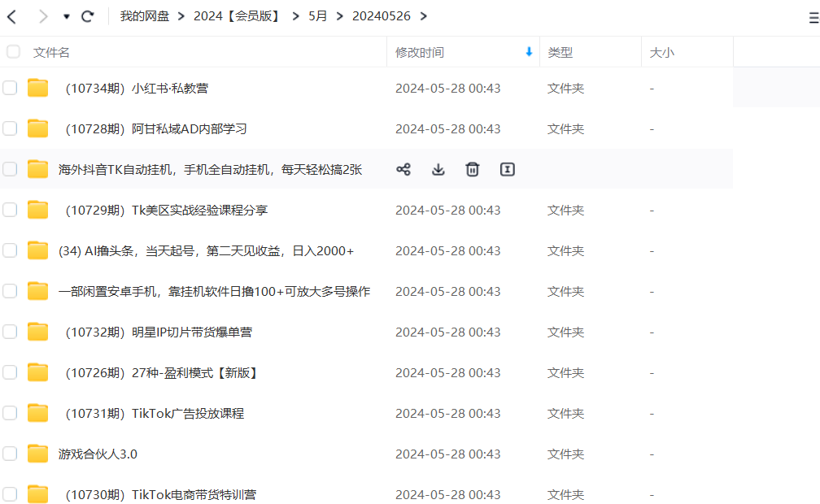Check the box for 明星IP切片带货爆单营
Screen dimensions: 820x504
[x=10, y=332]
